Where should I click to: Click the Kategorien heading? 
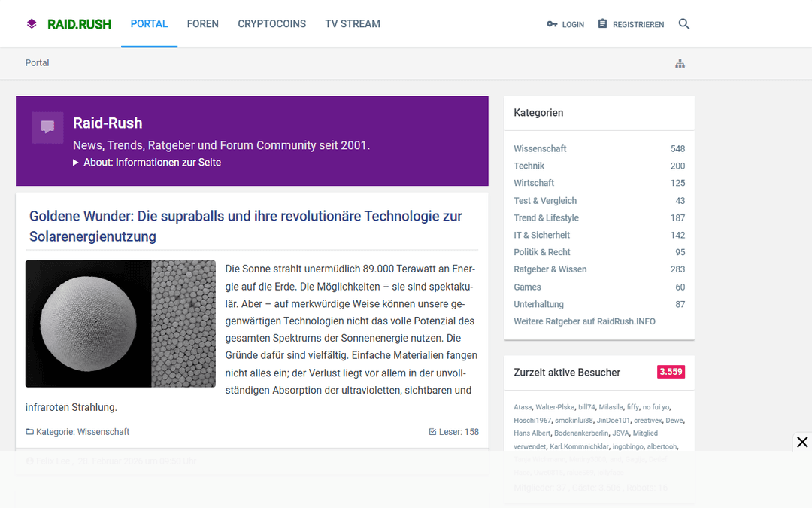pos(538,113)
